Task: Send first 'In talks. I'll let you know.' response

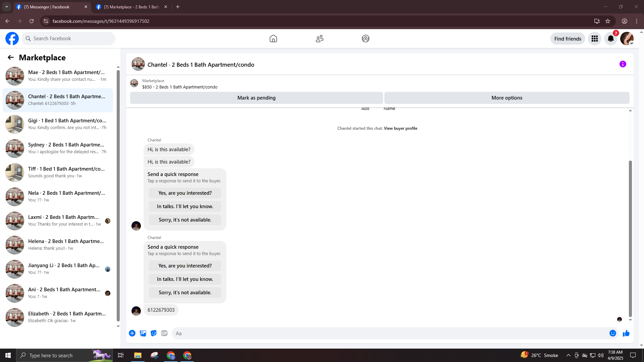Action: (x=185, y=206)
